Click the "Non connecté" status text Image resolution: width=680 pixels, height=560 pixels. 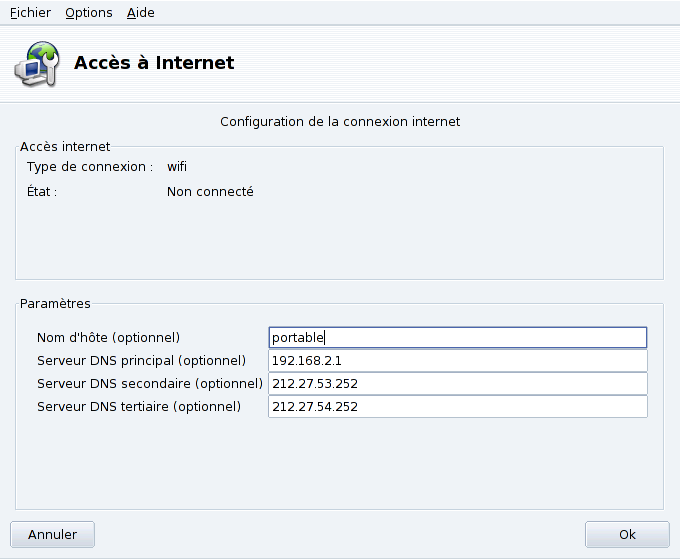pos(210,192)
